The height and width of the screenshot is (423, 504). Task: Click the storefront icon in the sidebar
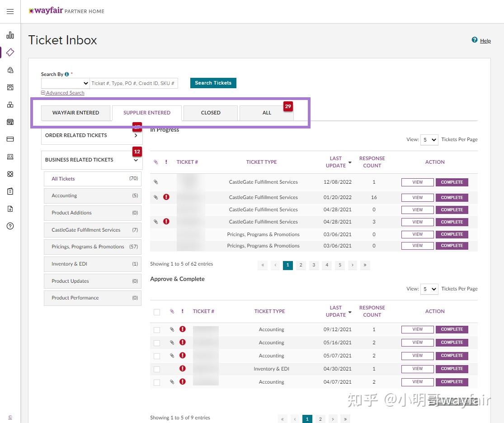point(10,122)
